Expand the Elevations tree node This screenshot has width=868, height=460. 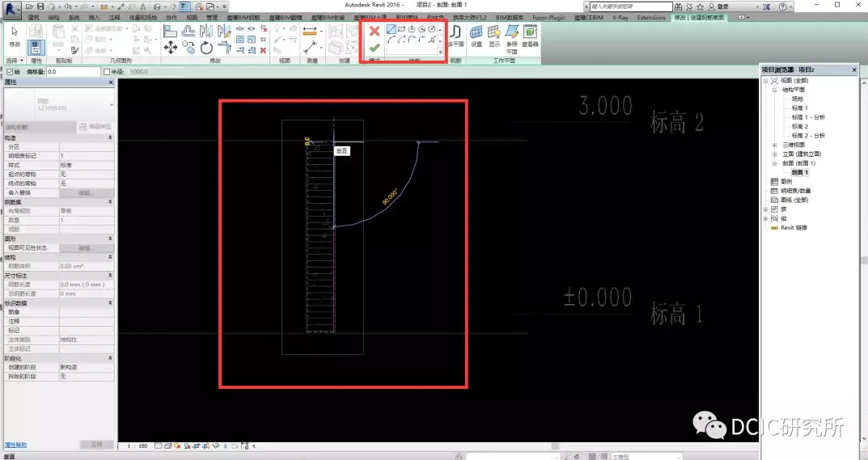[x=775, y=154]
